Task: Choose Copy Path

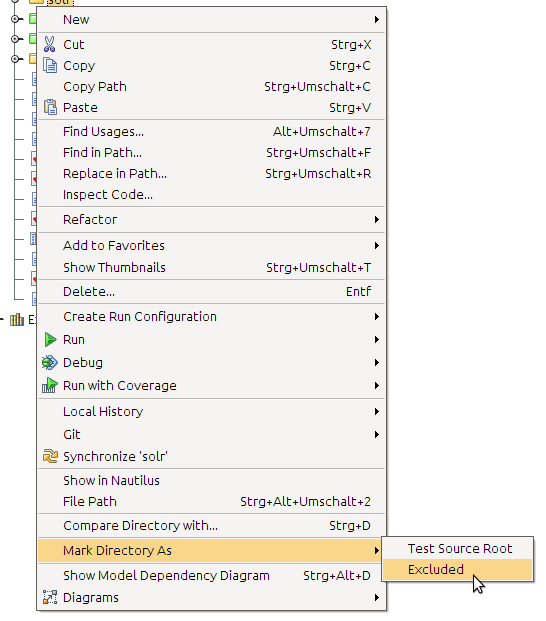Action: coord(211,86)
